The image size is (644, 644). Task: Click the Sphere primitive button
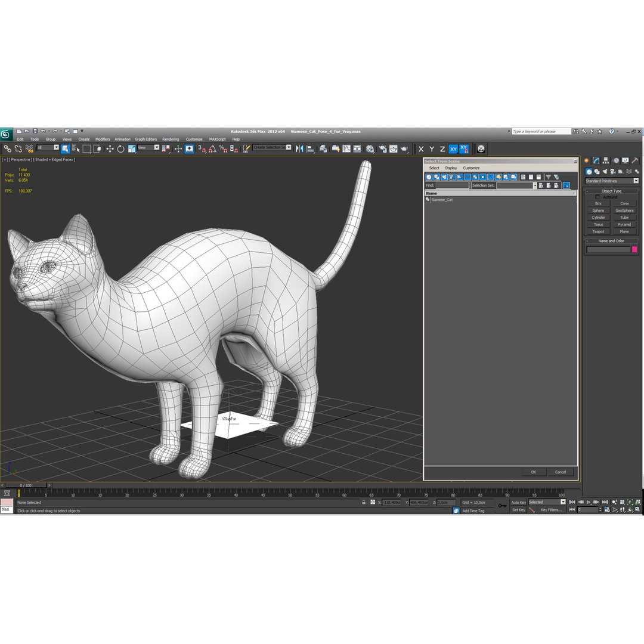(x=599, y=210)
